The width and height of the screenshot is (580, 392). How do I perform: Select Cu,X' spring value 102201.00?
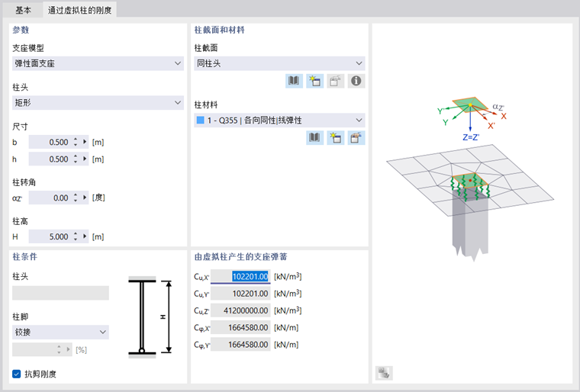(240, 276)
